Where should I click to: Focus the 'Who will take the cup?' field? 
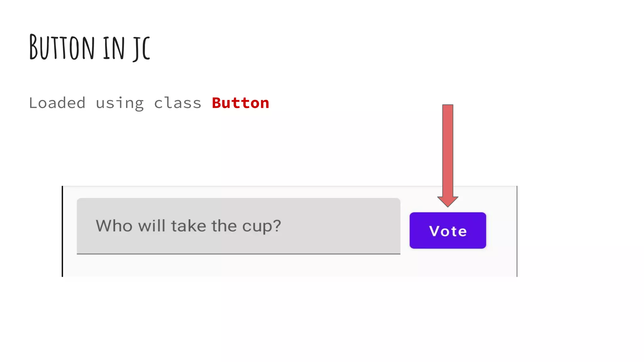point(238,226)
